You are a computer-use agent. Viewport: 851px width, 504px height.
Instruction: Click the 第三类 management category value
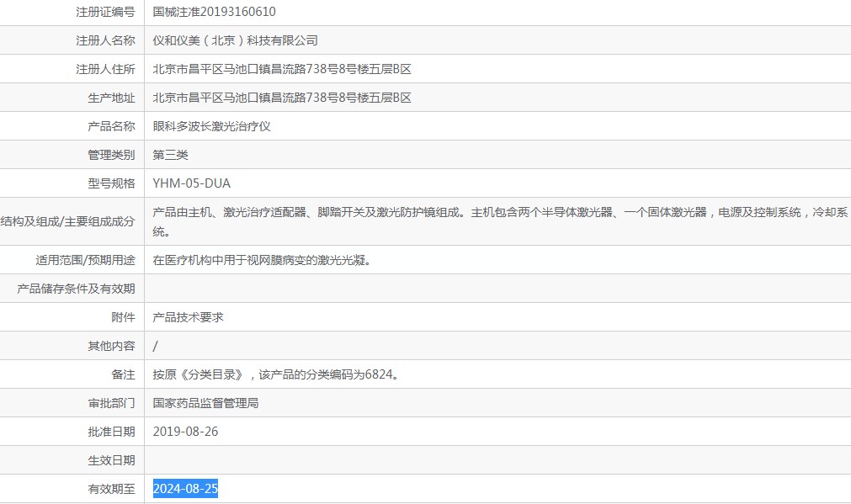pyautogui.click(x=170, y=155)
